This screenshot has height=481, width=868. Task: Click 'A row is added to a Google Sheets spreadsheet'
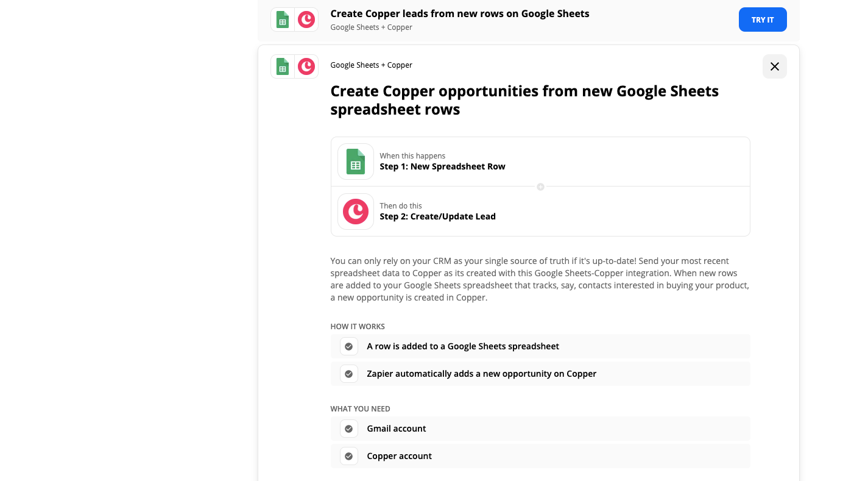click(x=463, y=346)
